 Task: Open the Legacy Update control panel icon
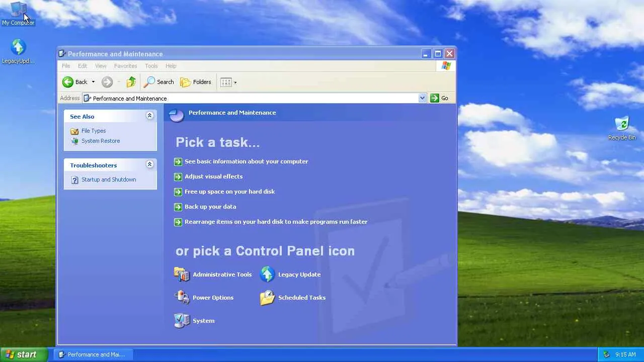pyautogui.click(x=267, y=275)
